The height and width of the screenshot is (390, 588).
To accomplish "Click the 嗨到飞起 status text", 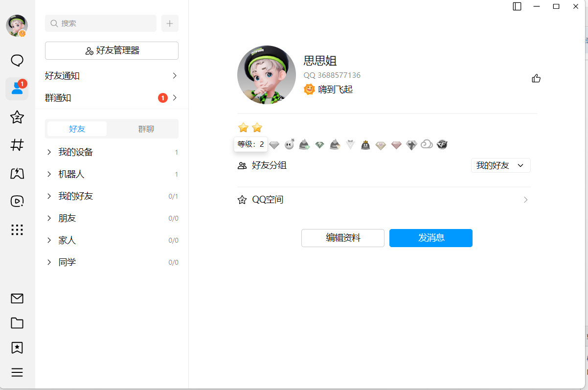I will pos(336,90).
